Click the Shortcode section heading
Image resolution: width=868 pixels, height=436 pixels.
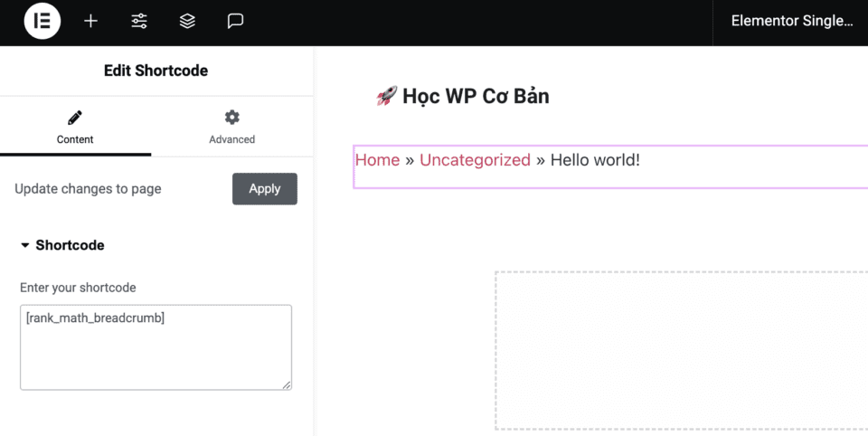(70, 245)
